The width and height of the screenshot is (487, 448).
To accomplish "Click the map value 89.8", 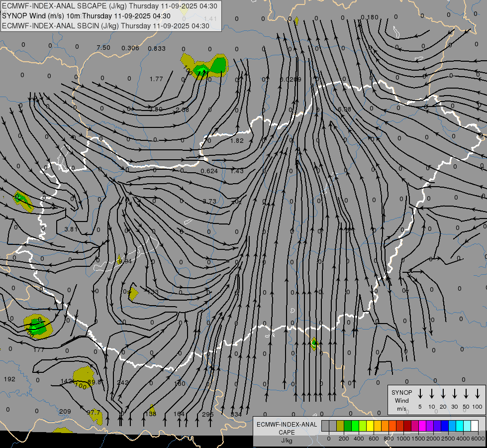I will point(95,382).
